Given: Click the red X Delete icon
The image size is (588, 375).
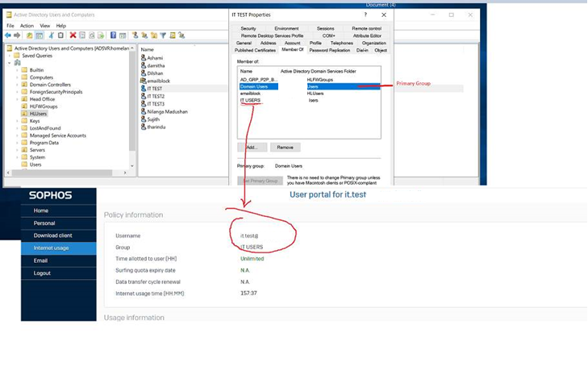Looking at the screenshot, I should click(73, 35).
